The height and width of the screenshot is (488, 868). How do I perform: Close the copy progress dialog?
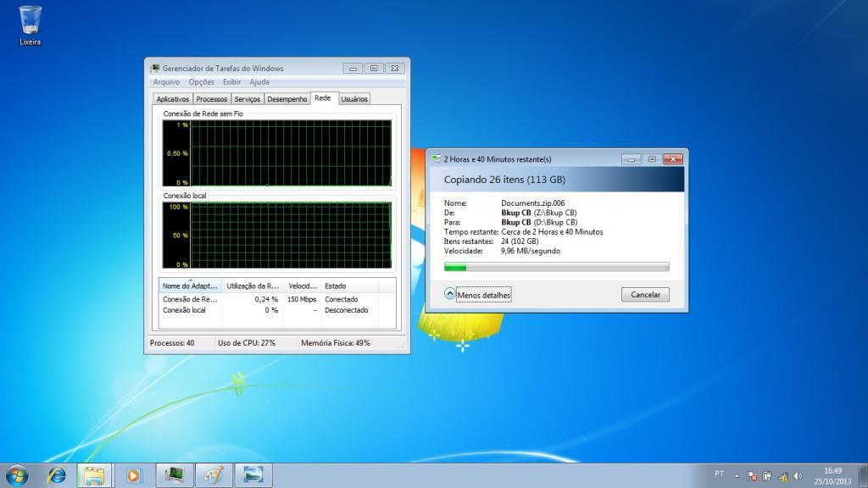pos(673,159)
